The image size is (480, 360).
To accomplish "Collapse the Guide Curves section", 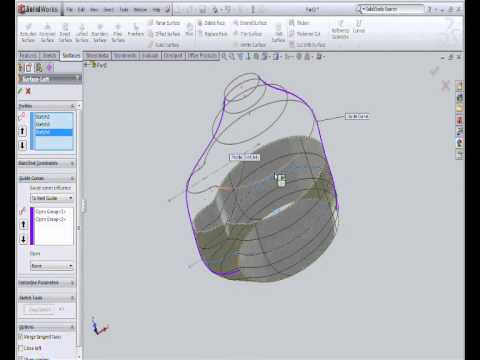I will click(72, 178).
